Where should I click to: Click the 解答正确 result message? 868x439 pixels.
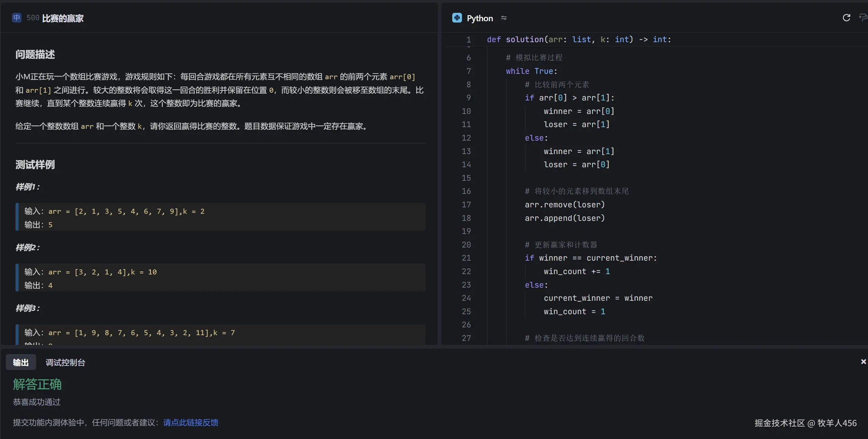pos(37,384)
